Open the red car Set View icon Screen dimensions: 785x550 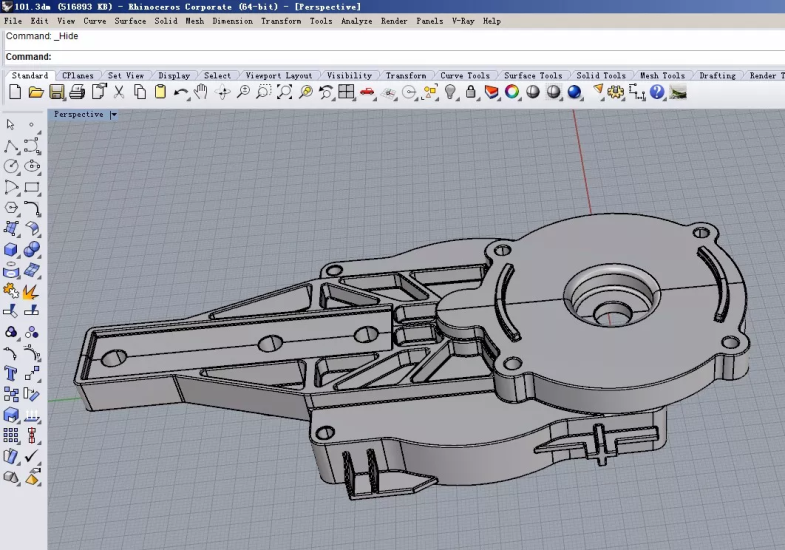tap(367, 92)
